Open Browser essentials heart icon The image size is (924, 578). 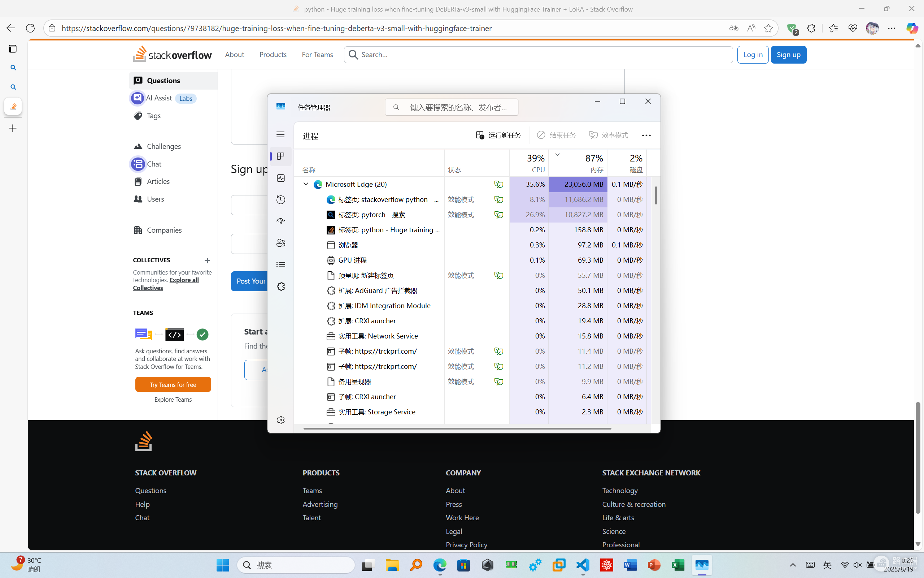(x=853, y=28)
